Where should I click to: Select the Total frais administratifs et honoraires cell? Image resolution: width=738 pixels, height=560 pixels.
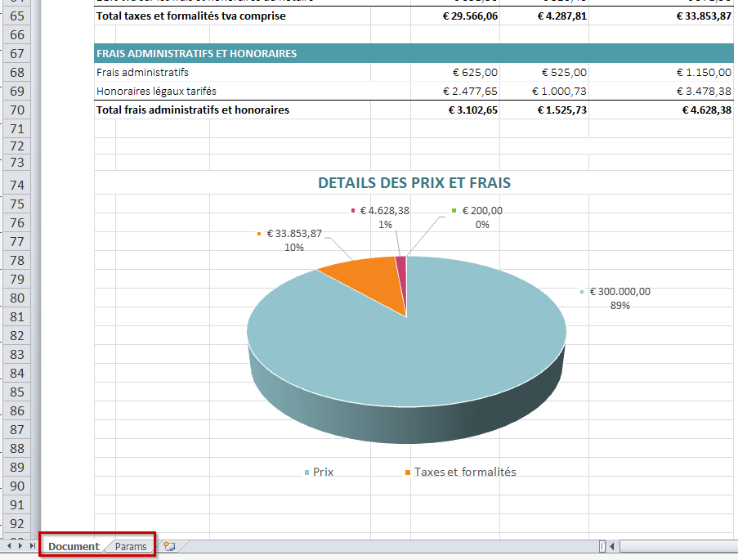tap(232, 110)
